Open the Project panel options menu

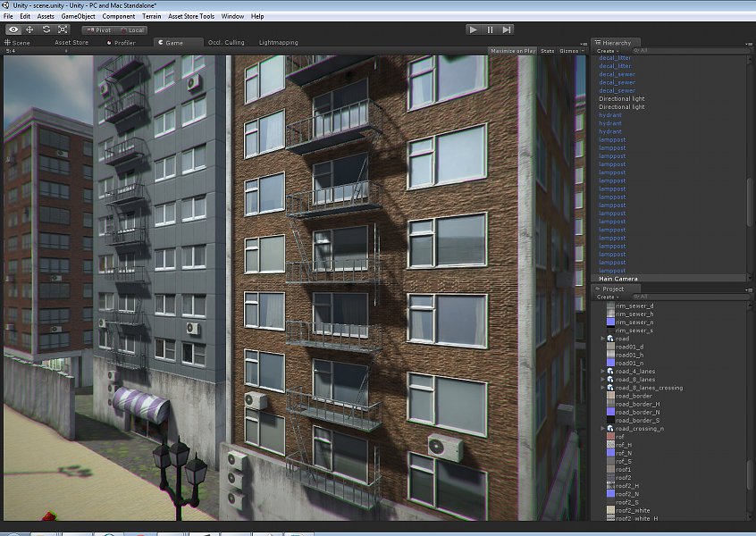coord(749,290)
